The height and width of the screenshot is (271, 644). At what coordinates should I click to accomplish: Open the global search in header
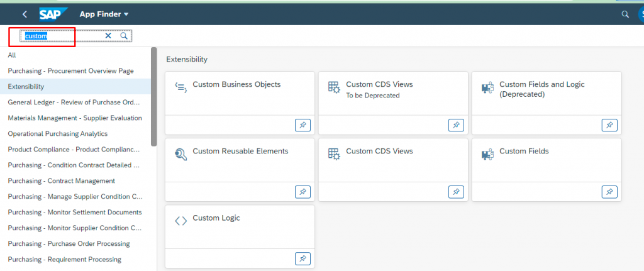[625, 14]
